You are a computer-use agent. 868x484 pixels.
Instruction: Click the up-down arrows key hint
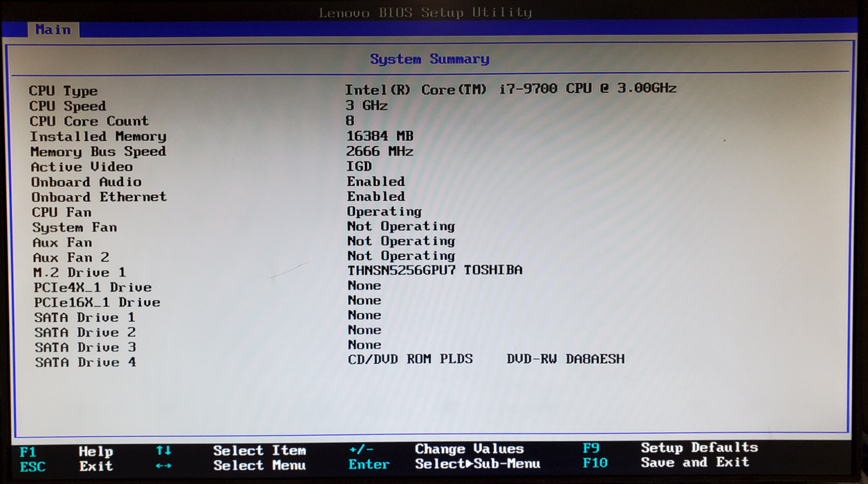[163, 451]
